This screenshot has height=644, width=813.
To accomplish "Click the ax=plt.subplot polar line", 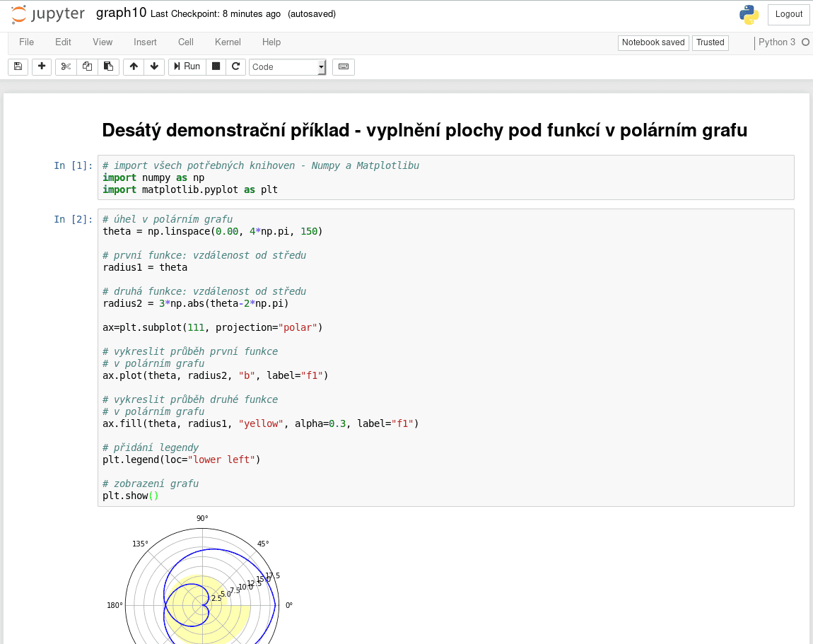I will point(213,328).
